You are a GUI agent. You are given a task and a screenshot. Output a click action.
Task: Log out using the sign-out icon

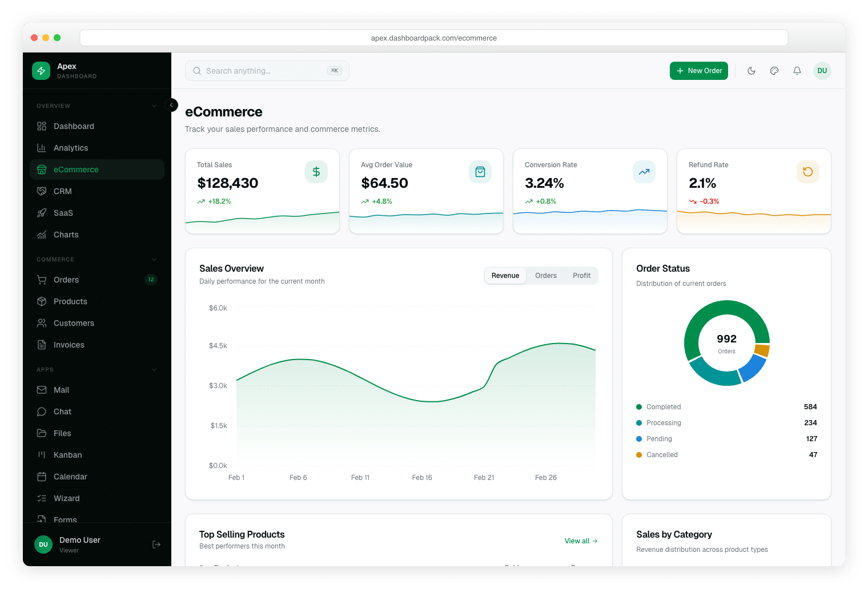click(x=156, y=544)
